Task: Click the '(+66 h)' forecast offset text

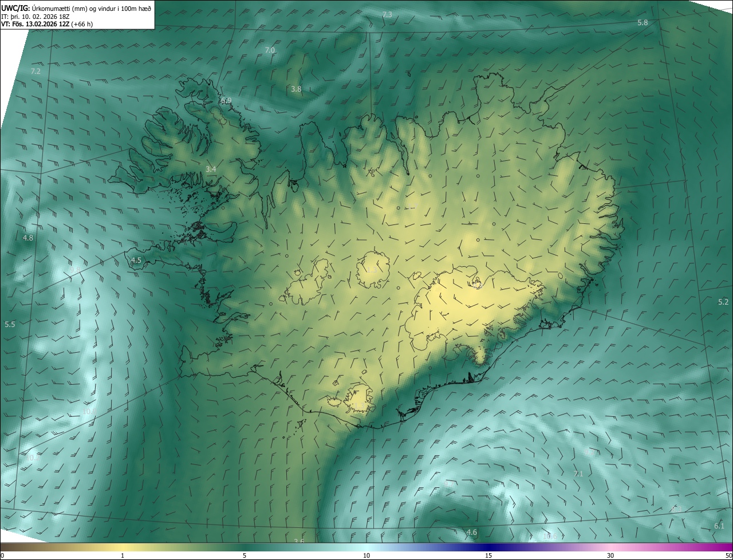Action: [x=82, y=24]
